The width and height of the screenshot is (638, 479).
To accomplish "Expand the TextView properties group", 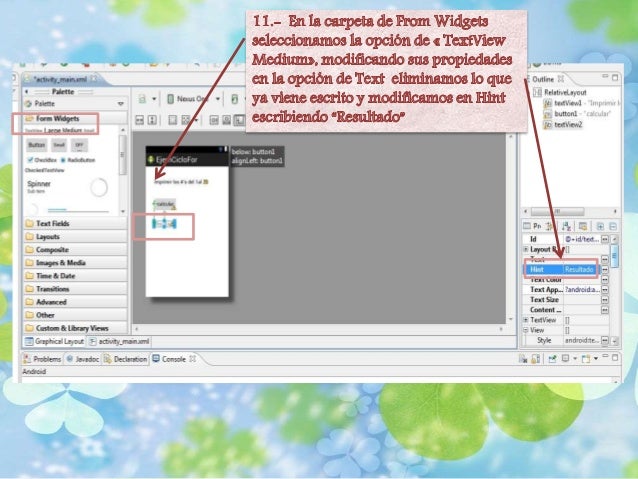I will [x=526, y=320].
